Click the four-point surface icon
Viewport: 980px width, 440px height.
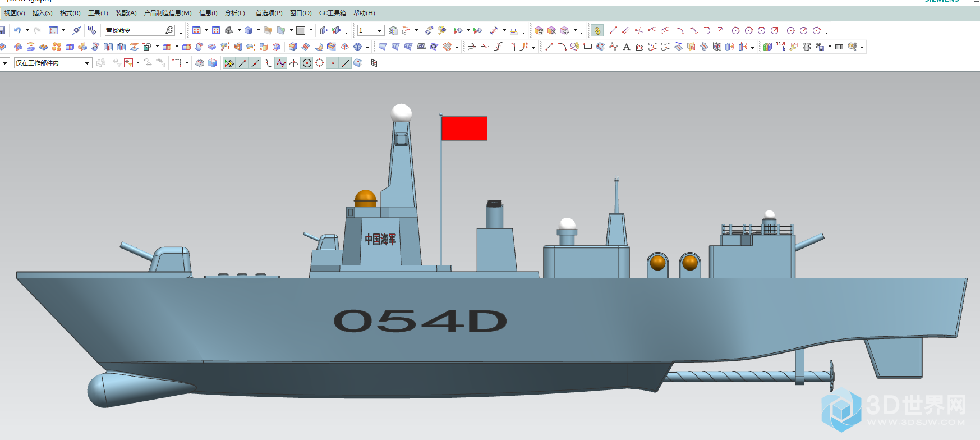(x=383, y=47)
